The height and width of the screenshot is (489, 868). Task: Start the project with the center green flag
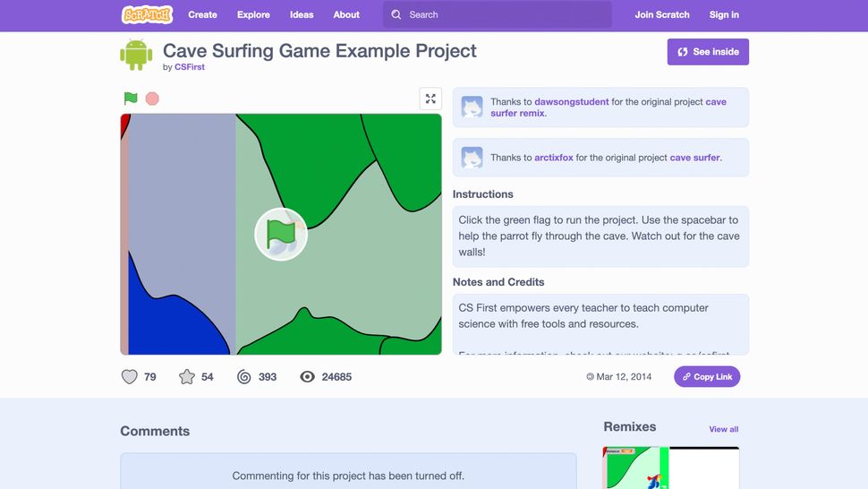click(281, 234)
